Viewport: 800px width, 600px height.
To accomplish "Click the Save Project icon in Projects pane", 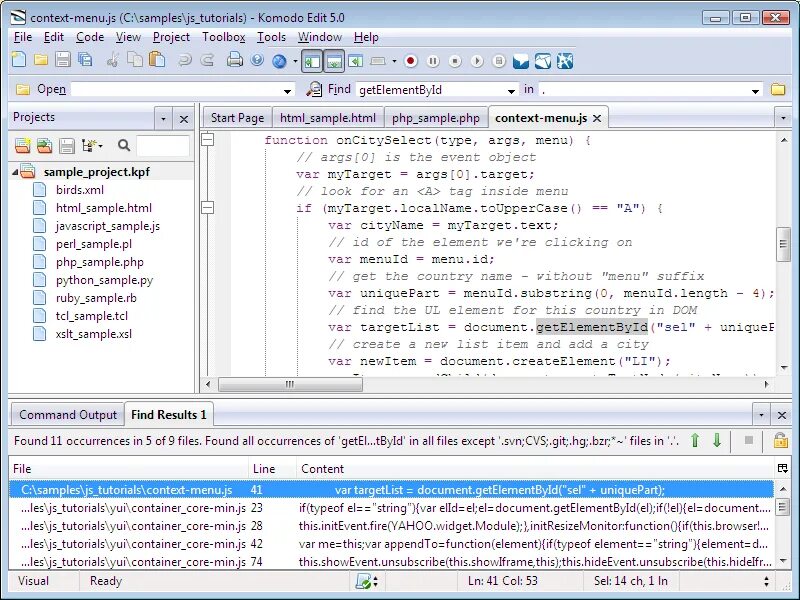I will tap(67, 146).
